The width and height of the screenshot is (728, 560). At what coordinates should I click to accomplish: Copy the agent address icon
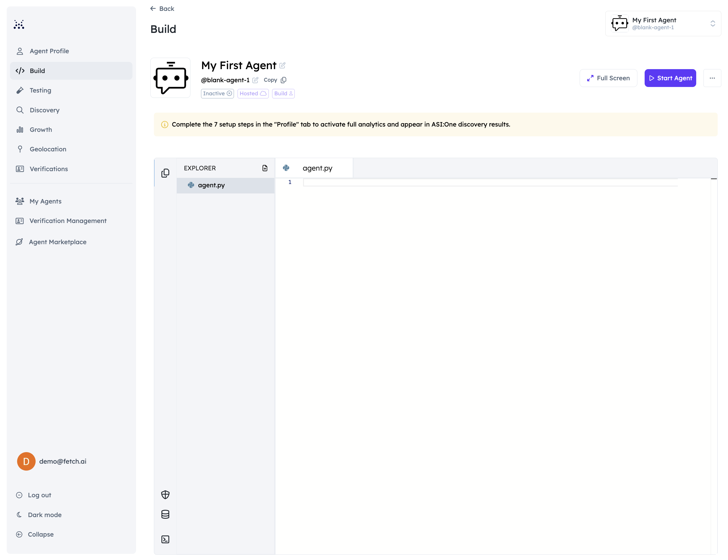click(283, 80)
